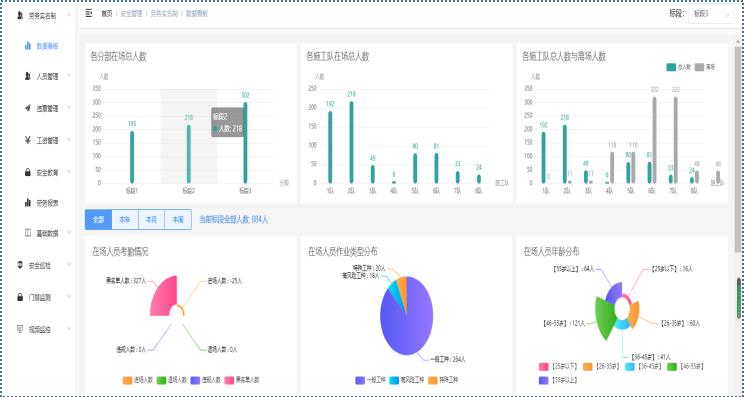Click the paper plane icon in sidebar
Viewport: 744px width, 397px height.
click(28, 108)
